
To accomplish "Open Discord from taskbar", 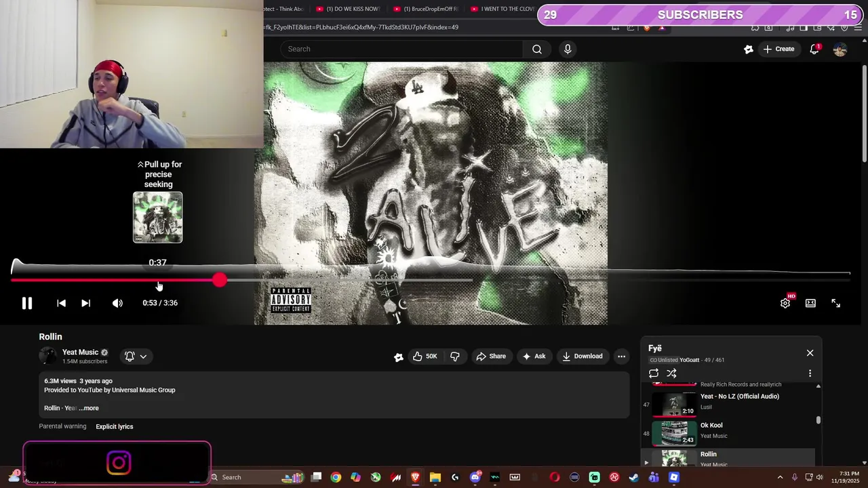I will 475,477.
